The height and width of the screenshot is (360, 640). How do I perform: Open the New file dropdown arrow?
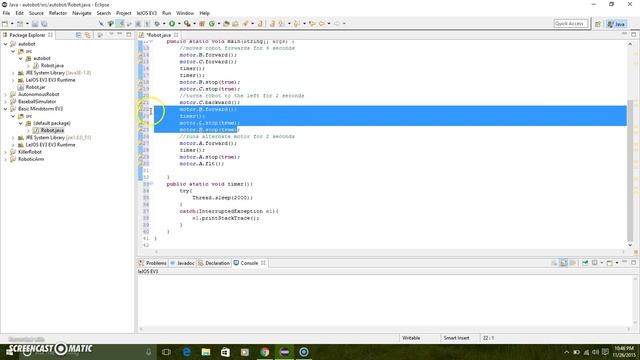point(12,24)
